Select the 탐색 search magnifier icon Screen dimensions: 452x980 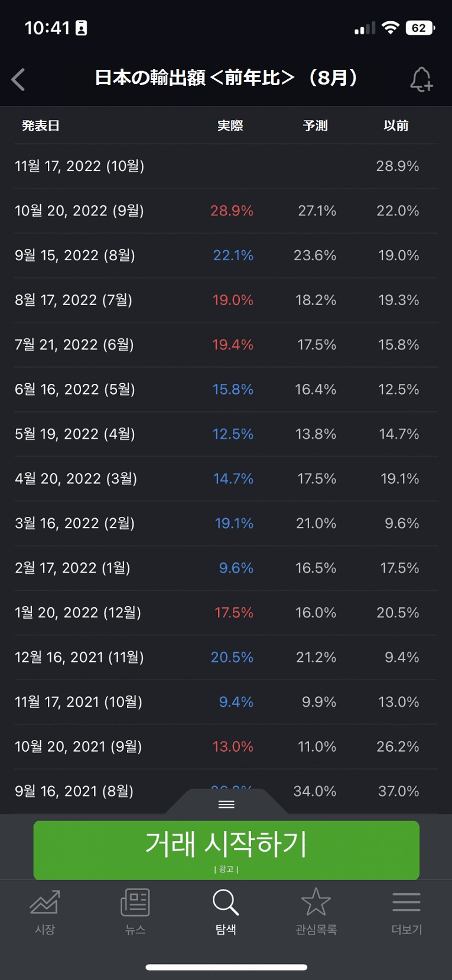226,903
